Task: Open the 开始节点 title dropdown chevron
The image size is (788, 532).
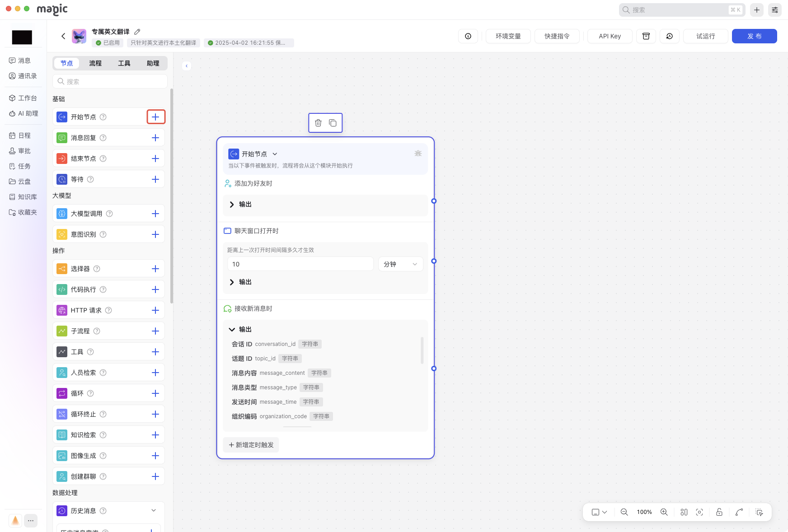Action: tap(275, 154)
